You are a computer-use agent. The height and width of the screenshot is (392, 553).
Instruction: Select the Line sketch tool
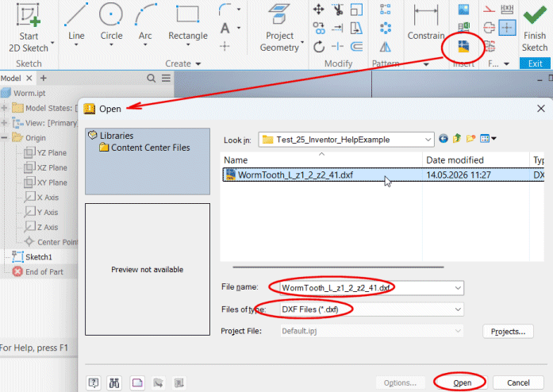click(x=76, y=21)
